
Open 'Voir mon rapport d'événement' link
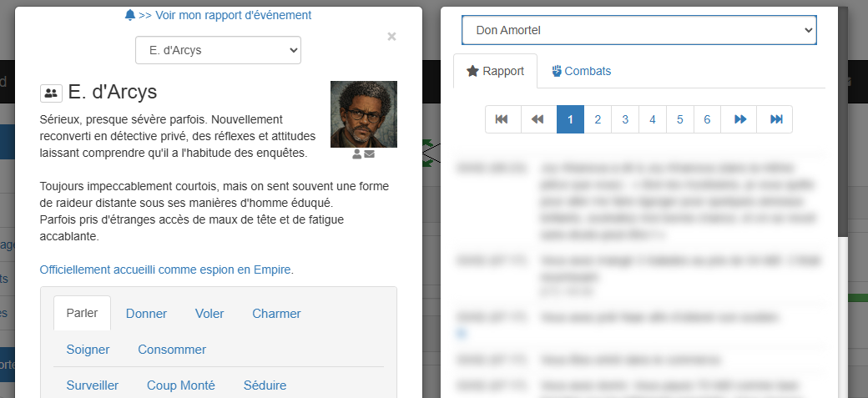(217, 15)
